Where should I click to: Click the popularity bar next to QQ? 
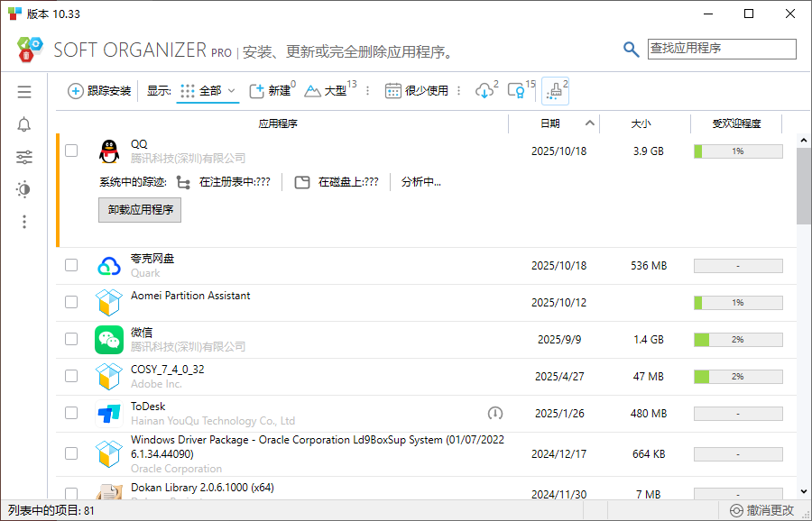738,151
